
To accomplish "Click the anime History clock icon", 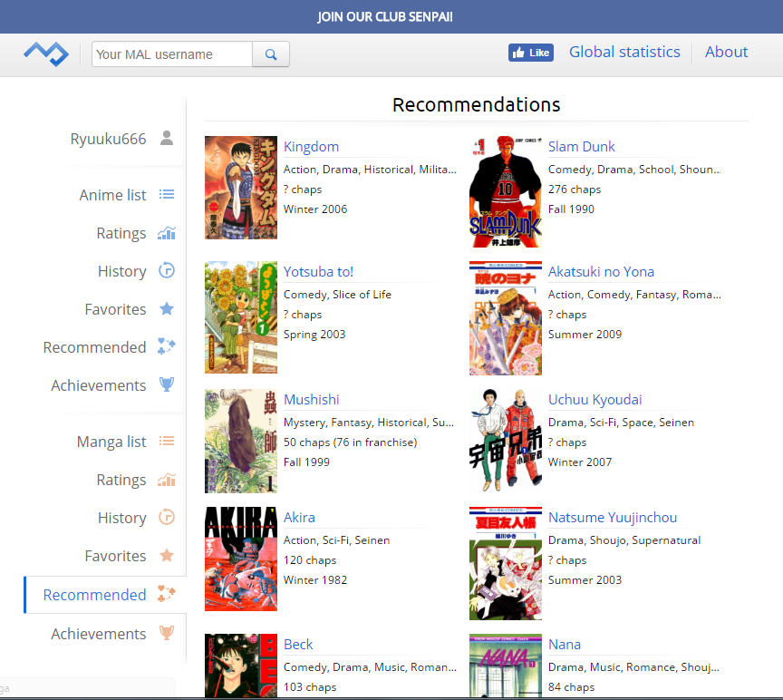I will pos(167,270).
